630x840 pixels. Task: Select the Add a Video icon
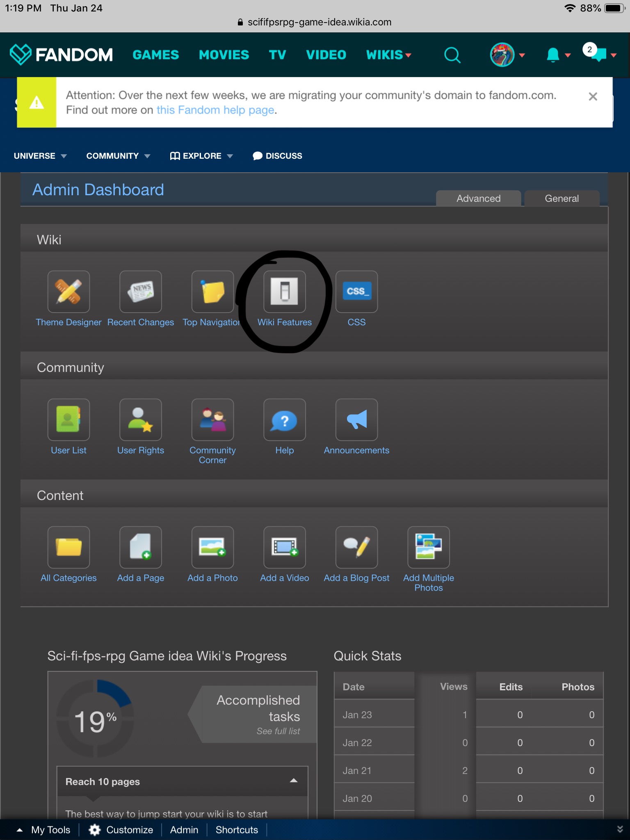(x=284, y=547)
